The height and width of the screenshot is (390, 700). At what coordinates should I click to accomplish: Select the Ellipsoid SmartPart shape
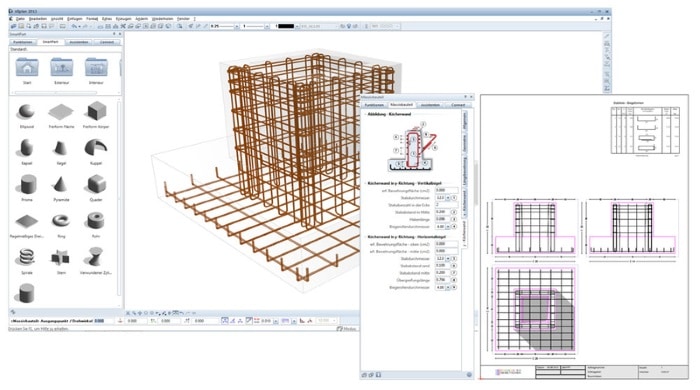[x=26, y=112]
